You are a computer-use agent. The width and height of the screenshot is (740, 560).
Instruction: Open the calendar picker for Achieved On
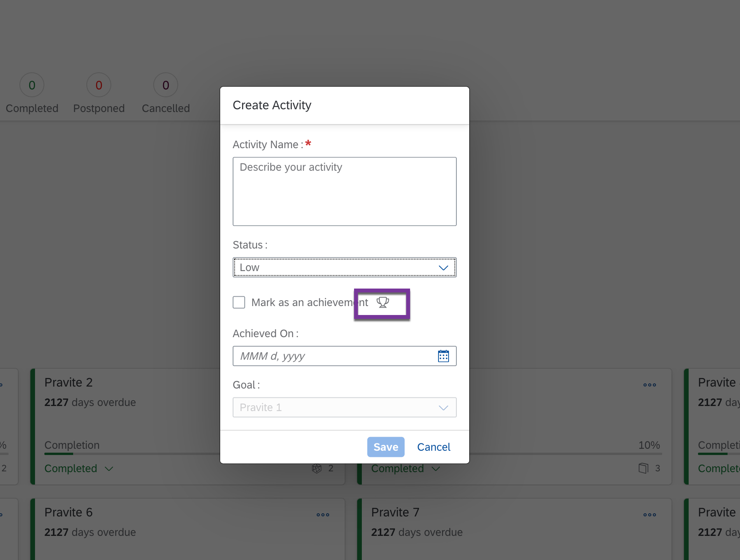pos(443,356)
